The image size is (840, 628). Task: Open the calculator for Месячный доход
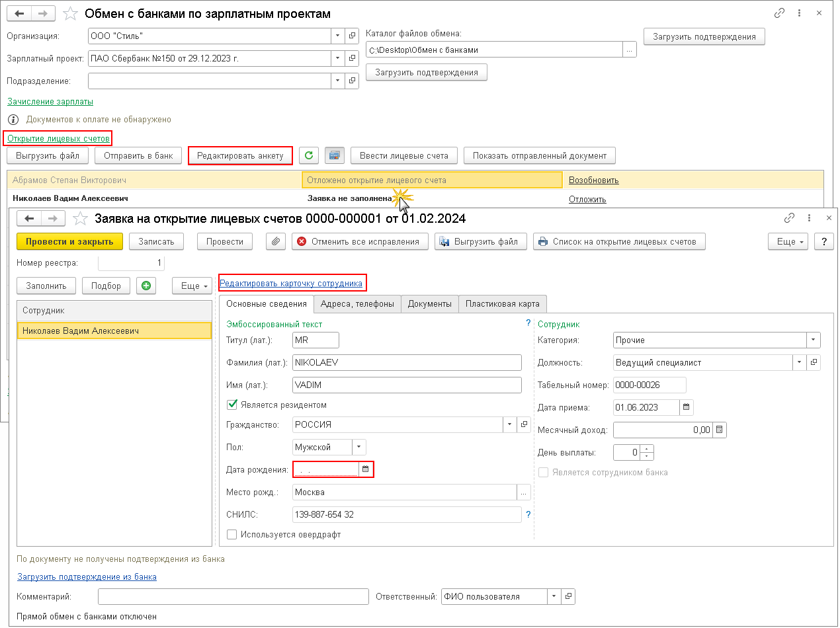click(x=720, y=430)
